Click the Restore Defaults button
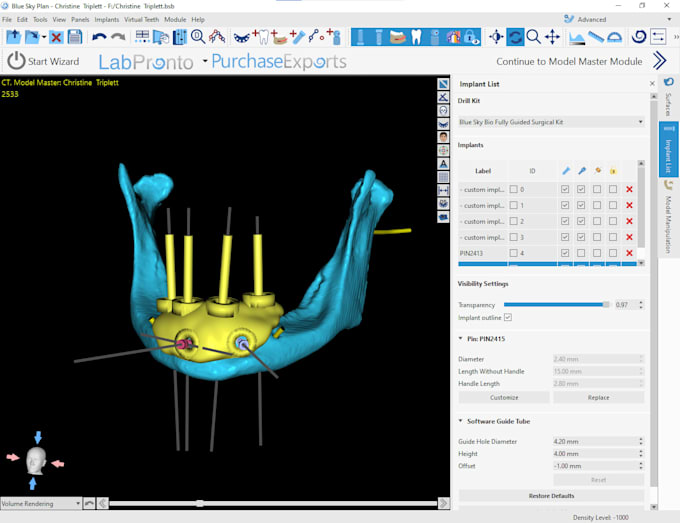 tap(551, 496)
